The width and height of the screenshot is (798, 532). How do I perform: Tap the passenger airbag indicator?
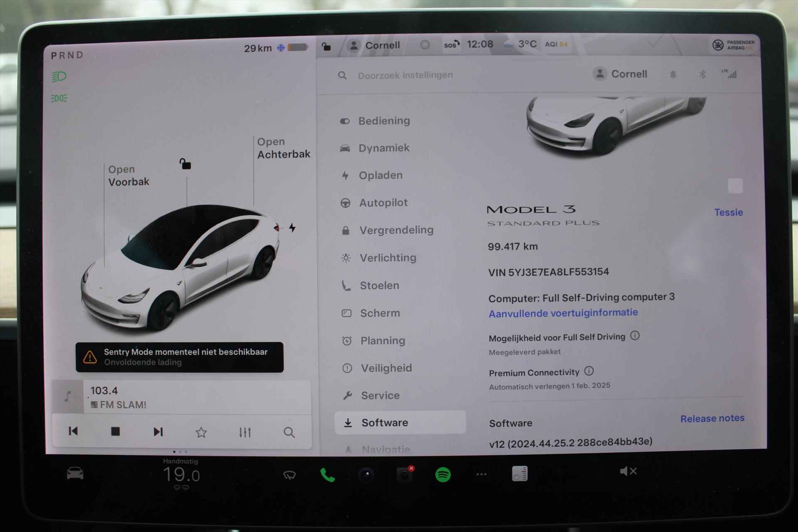click(x=734, y=45)
